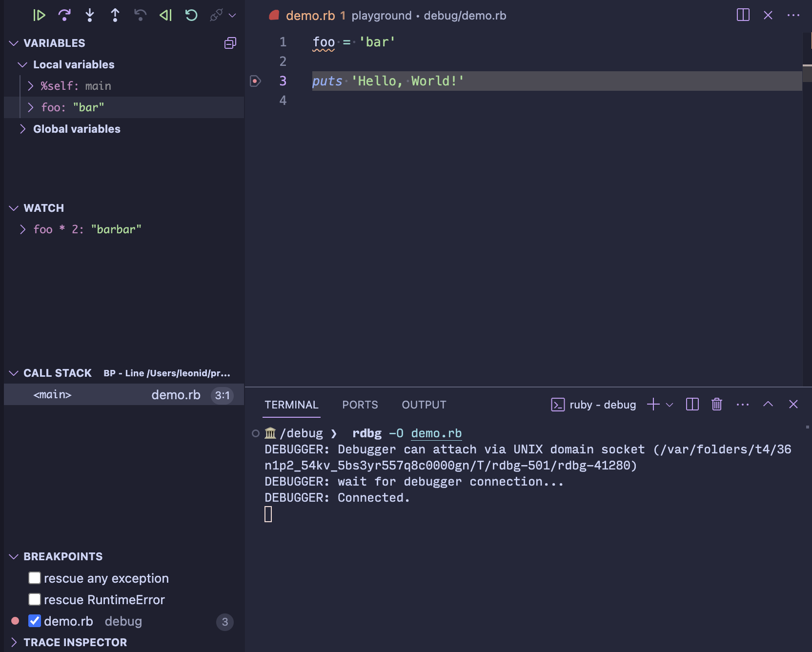Click the Ruby file icon on demo.rb tab

click(x=274, y=15)
